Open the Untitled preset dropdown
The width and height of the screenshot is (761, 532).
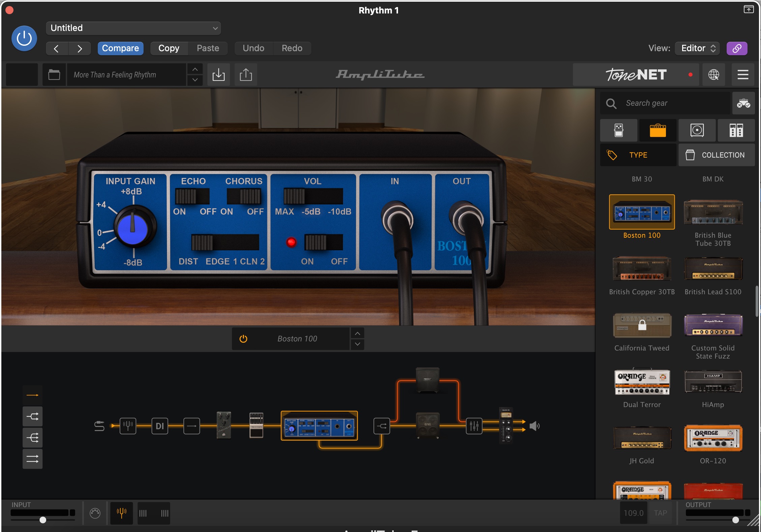[133, 28]
